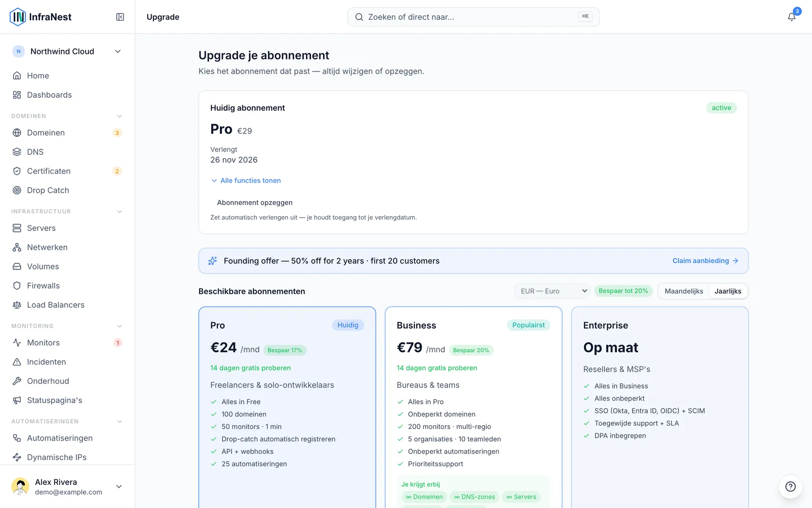812x508 pixels.
Task: Open the EUR — Euro currency dropdown
Action: (552, 291)
